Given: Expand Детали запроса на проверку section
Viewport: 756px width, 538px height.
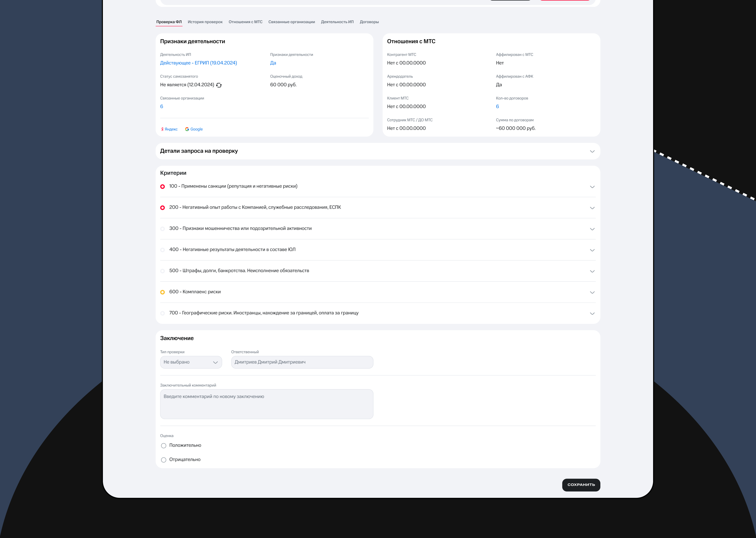Looking at the screenshot, I should point(592,151).
